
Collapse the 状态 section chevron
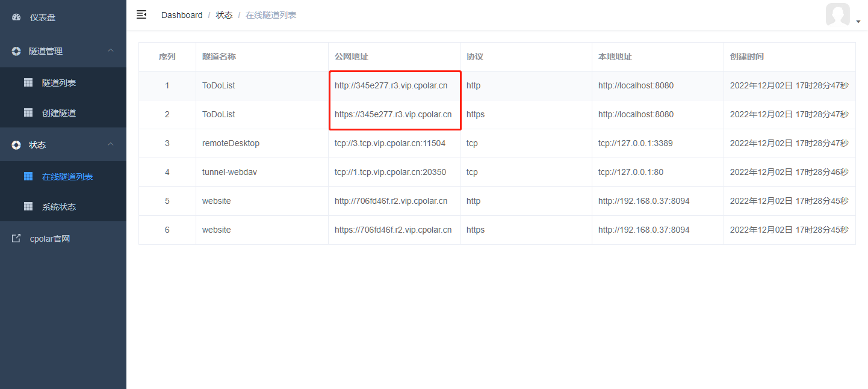tap(111, 144)
